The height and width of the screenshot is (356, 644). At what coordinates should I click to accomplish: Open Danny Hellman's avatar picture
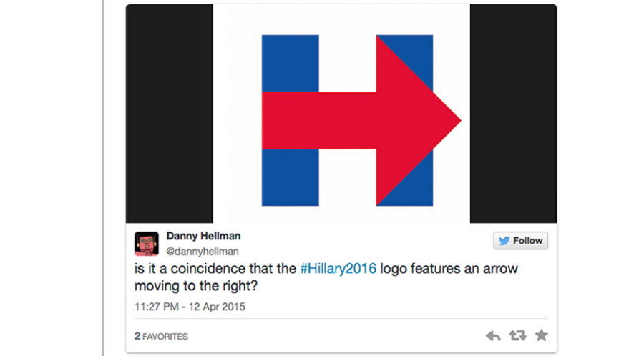click(146, 243)
